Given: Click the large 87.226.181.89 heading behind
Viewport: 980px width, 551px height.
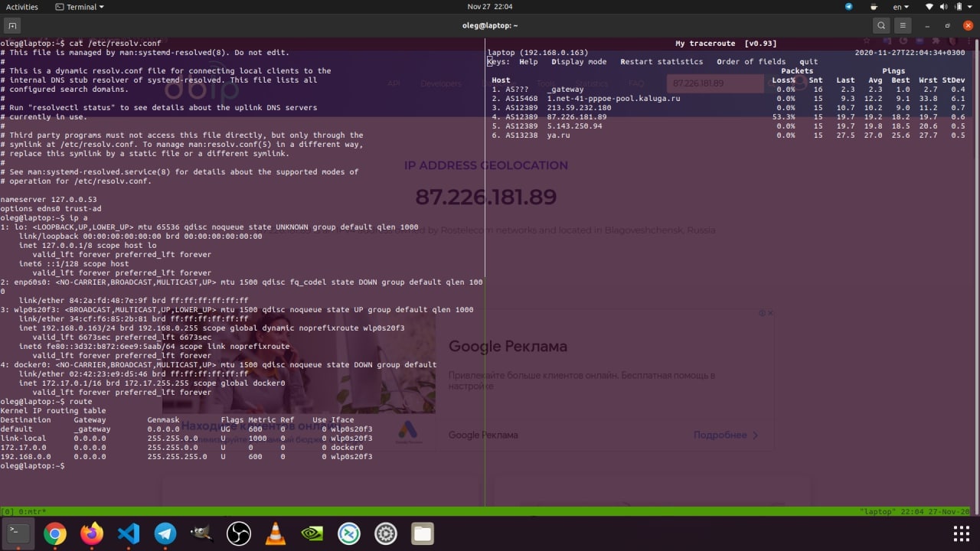Looking at the screenshot, I should coord(485,197).
